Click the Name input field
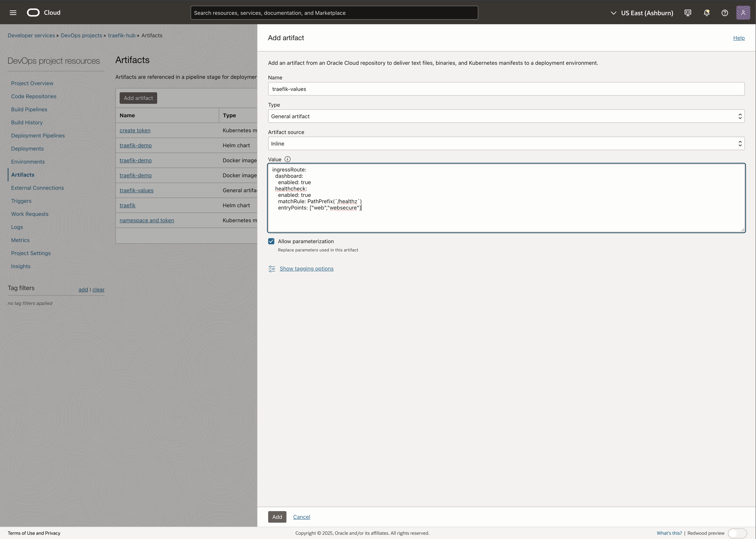756x539 pixels. 506,89
